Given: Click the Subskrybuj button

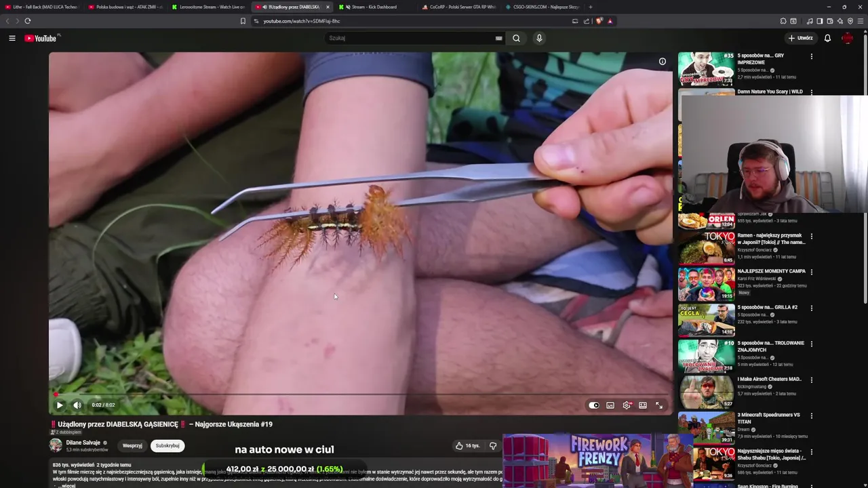Looking at the screenshot, I should pos(167,445).
